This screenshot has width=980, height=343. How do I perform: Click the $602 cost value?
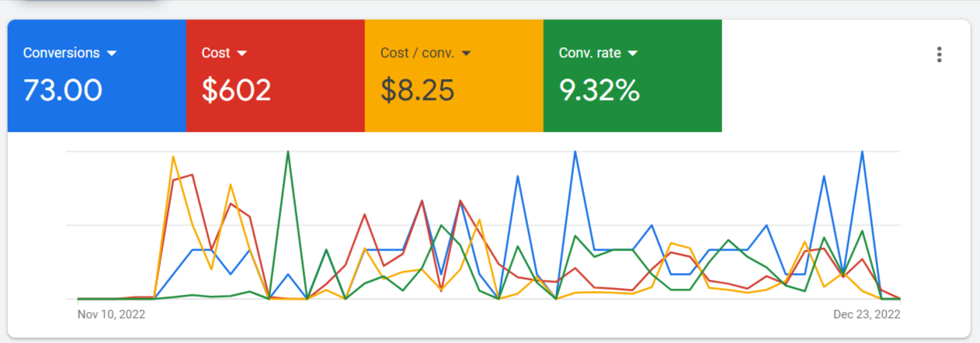pos(236,91)
